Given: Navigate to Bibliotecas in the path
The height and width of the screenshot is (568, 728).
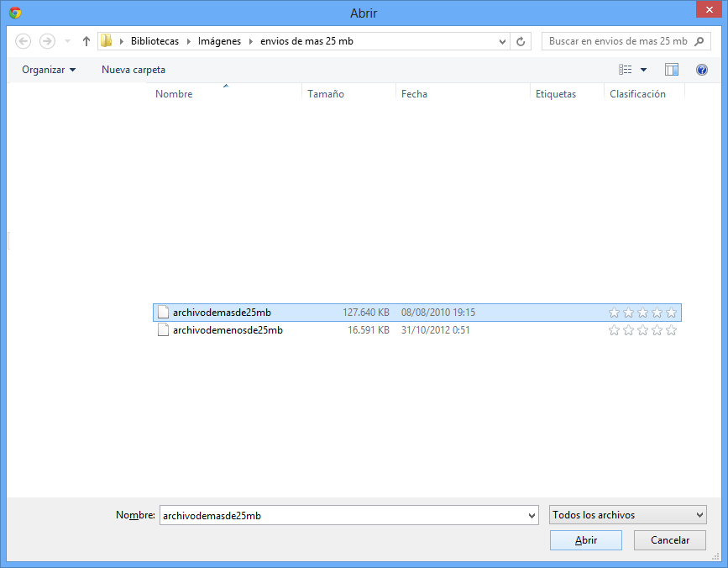Looking at the screenshot, I should click(155, 41).
